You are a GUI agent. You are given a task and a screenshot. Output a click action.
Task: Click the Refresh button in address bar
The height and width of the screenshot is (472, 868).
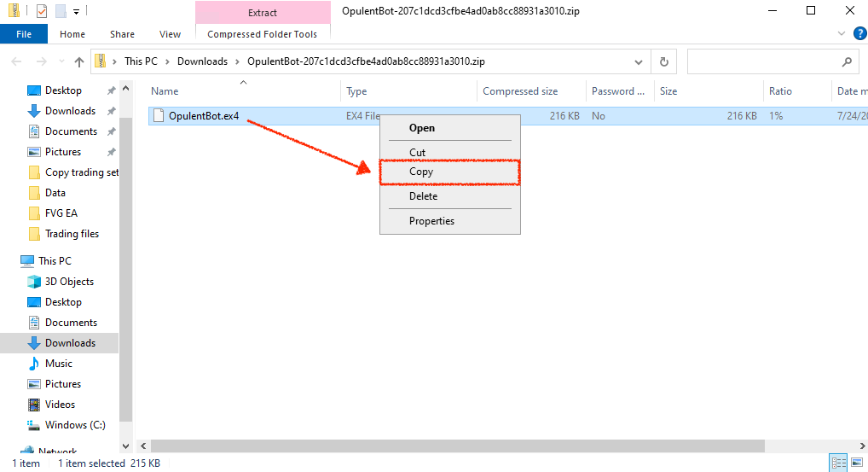(x=664, y=61)
